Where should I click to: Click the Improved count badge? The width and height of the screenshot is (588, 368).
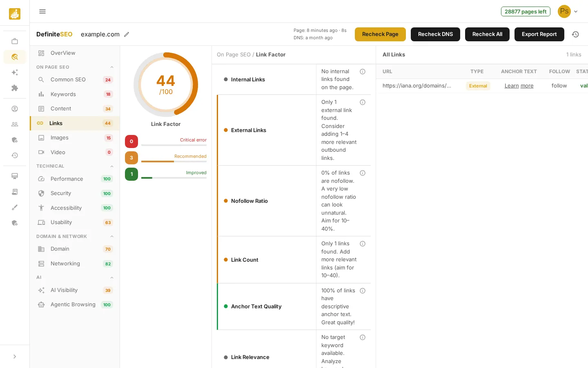tap(131, 174)
